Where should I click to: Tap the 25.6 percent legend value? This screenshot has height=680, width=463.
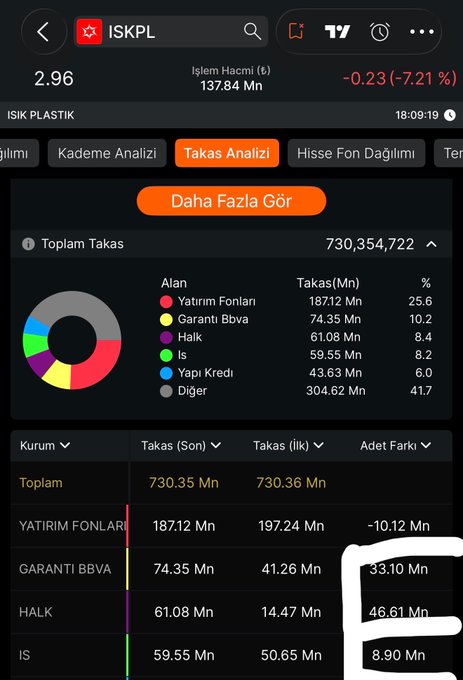pyautogui.click(x=420, y=301)
